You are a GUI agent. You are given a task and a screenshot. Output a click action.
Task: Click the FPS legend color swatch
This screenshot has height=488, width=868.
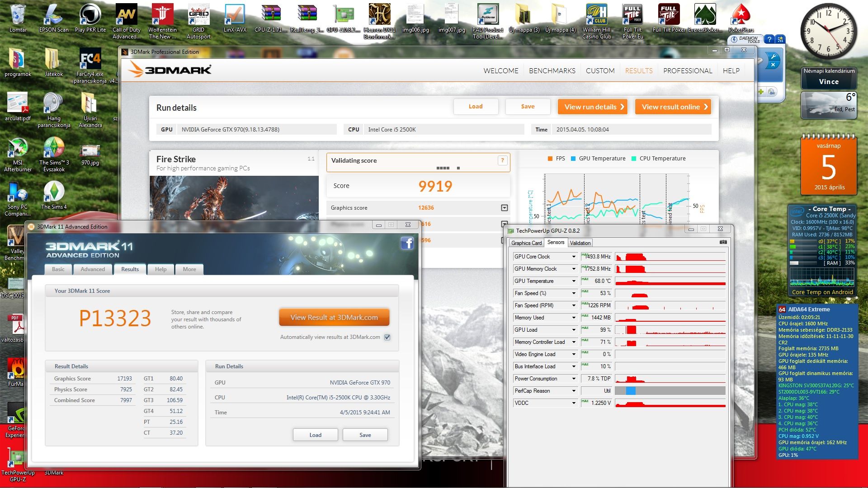550,159
